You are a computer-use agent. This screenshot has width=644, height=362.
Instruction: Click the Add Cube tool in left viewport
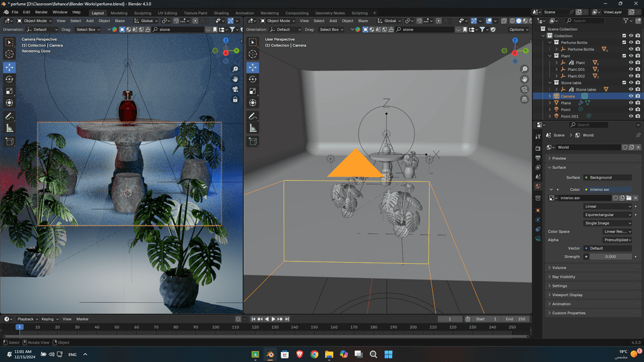(x=9, y=142)
